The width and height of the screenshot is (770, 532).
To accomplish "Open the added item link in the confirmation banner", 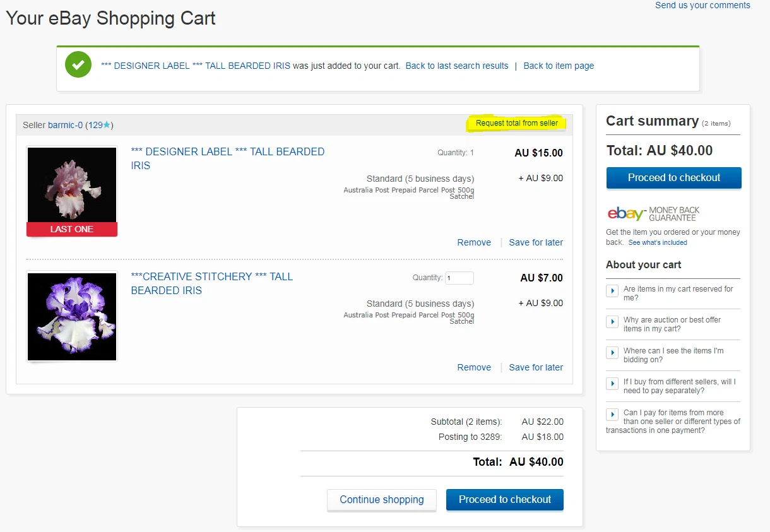I will click(196, 66).
